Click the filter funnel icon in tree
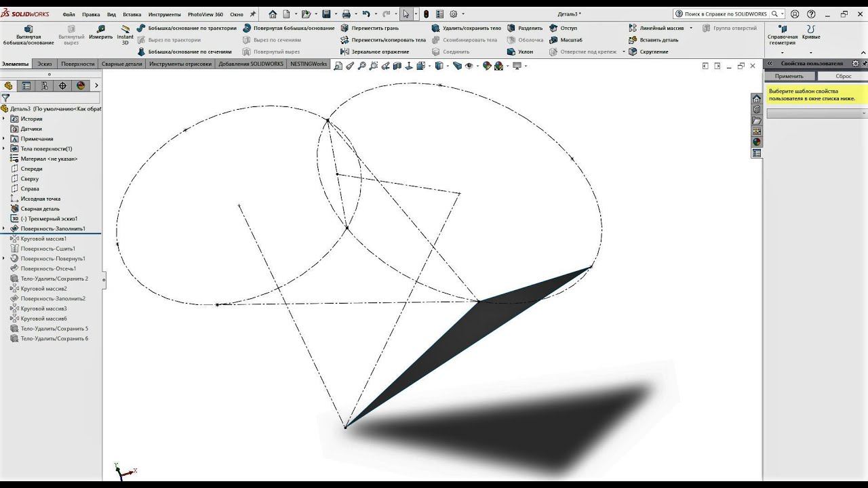Viewport: 868px width, 488px height. click(5, 98)
